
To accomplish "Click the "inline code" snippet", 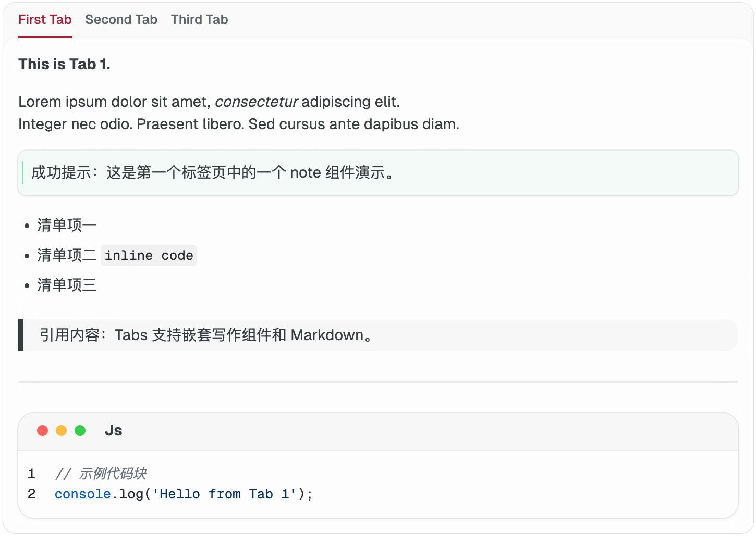I will click(149, 255).
